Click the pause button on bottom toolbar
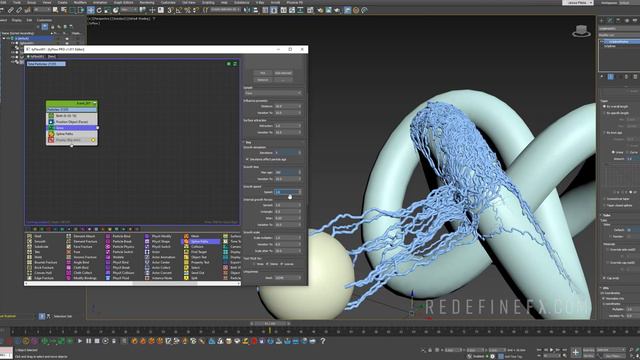The width and height of the screenshot is (640, 360). (x=88, y=341)
